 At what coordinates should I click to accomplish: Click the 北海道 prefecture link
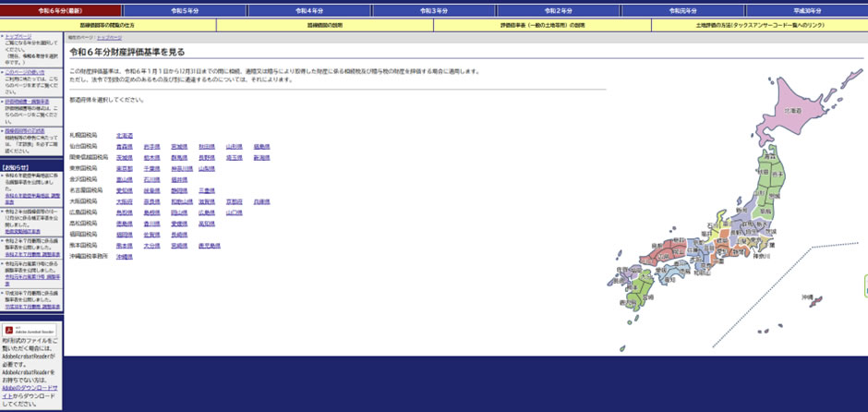click(x=124, y=136)
